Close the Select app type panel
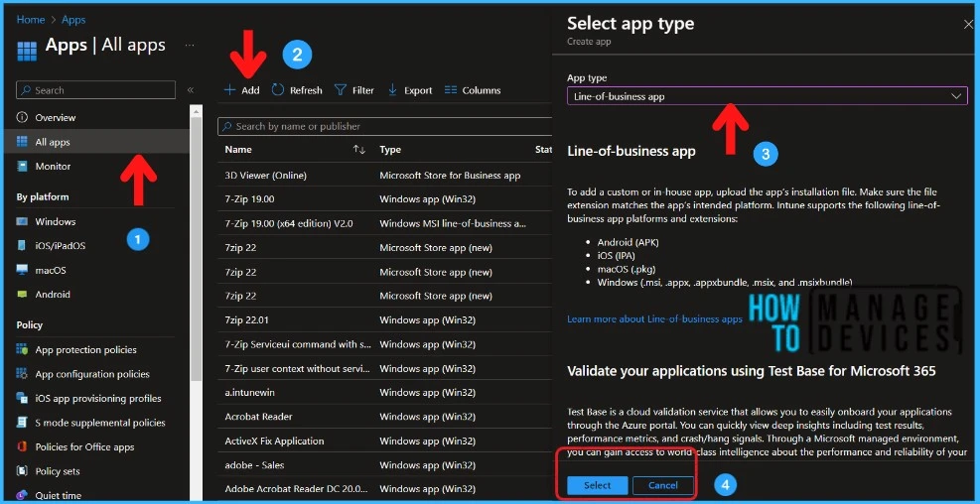Image resolution: width=980 pixels, height=504 pixels. click(x=969, y=25)
